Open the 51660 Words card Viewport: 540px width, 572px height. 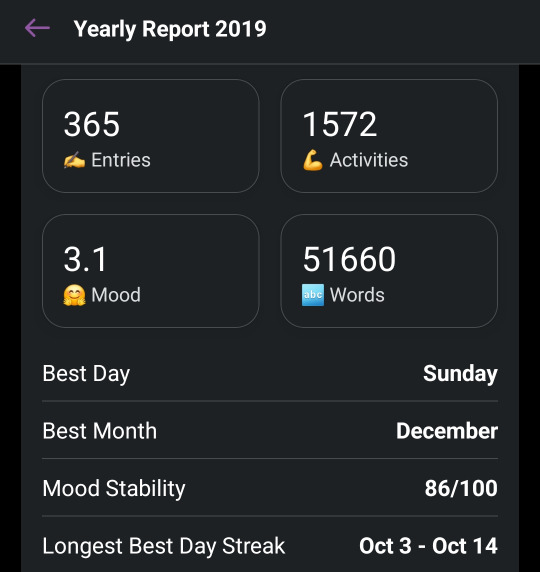coord(389,271)
